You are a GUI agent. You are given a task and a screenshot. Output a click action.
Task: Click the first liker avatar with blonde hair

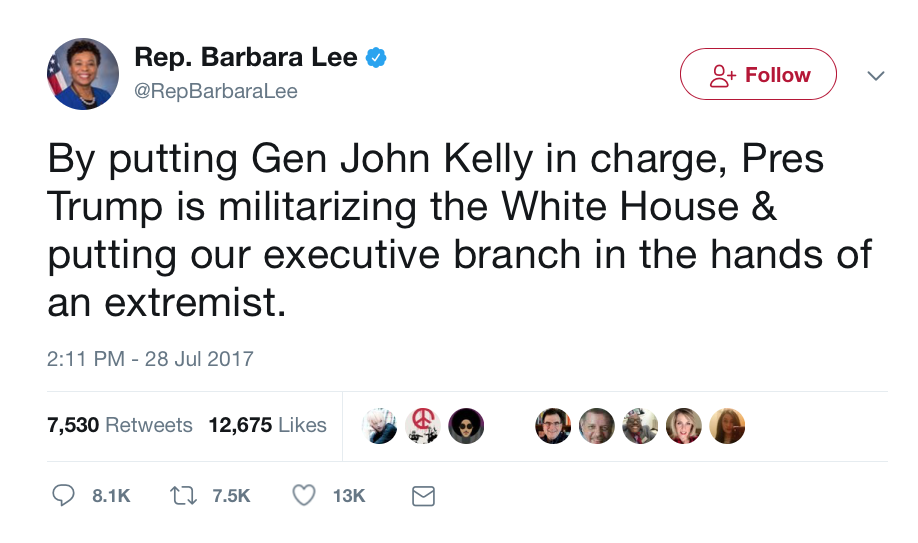[x=379, y=425]
